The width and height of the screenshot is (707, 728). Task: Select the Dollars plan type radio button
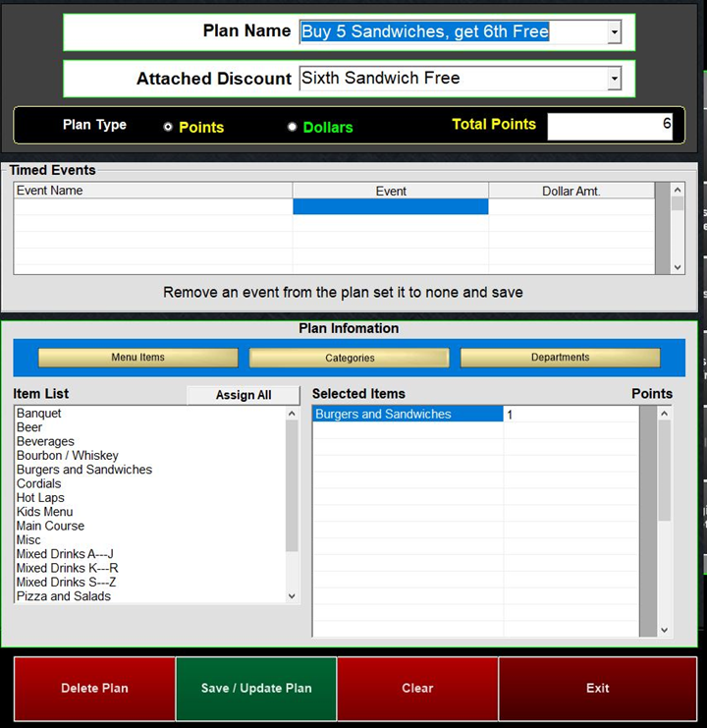pyautogui.click(x=293, y=127)
